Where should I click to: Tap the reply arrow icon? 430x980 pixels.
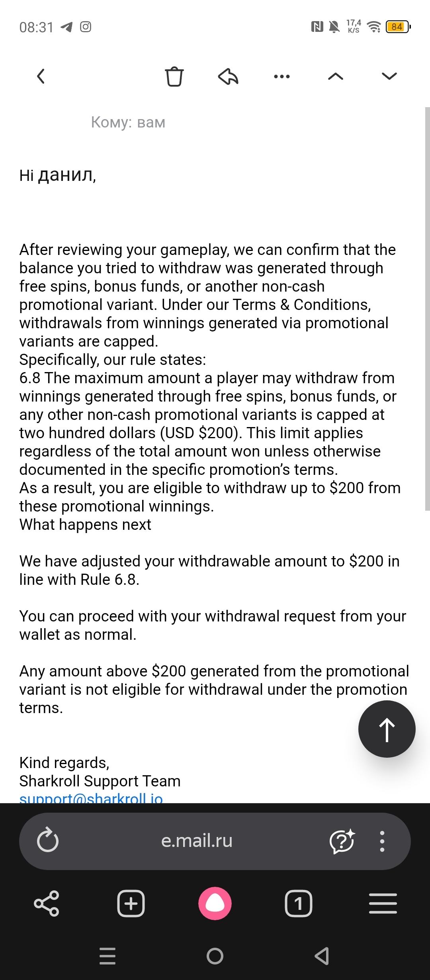click(x=228, y=76)
